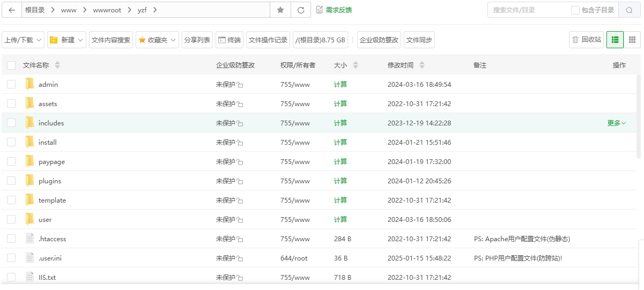
Task: View file operation records
Action: click(x=268, y=40)
